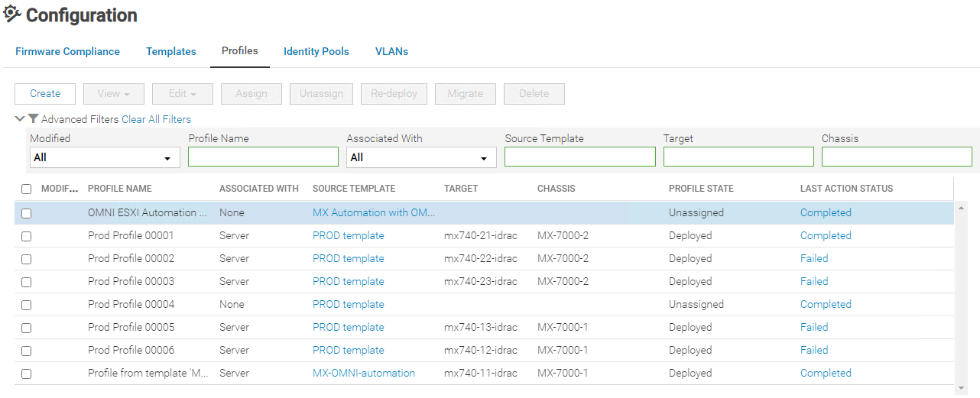The height and width of the screenshot is (398, 980).
Task: Open the Modified filter dropdown
Action: click(x=105, y=157)
